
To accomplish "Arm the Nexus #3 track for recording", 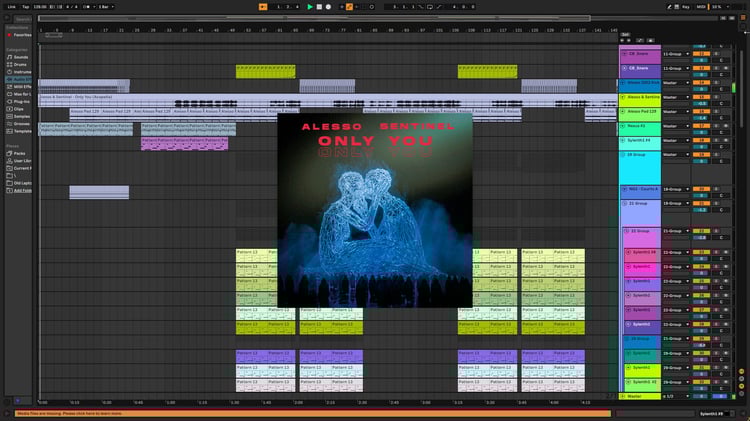I will [726, 126].
